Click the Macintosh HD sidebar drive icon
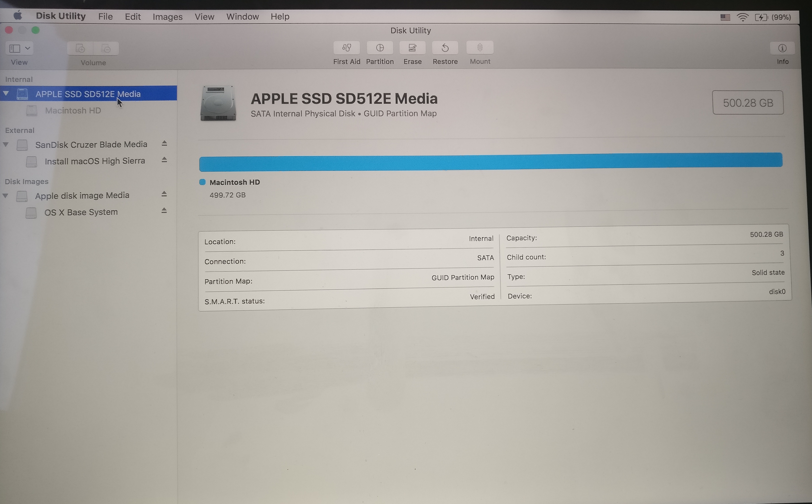812x504 pixels. (x=32, y=111)
